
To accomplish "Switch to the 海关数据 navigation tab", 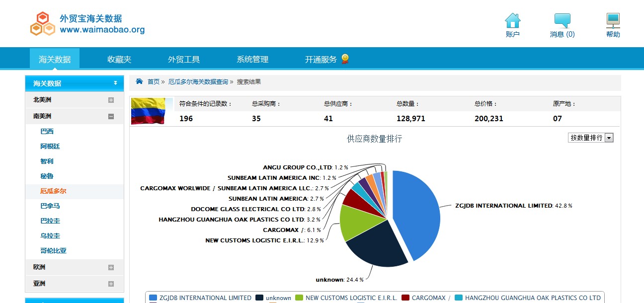I will 55,59.
